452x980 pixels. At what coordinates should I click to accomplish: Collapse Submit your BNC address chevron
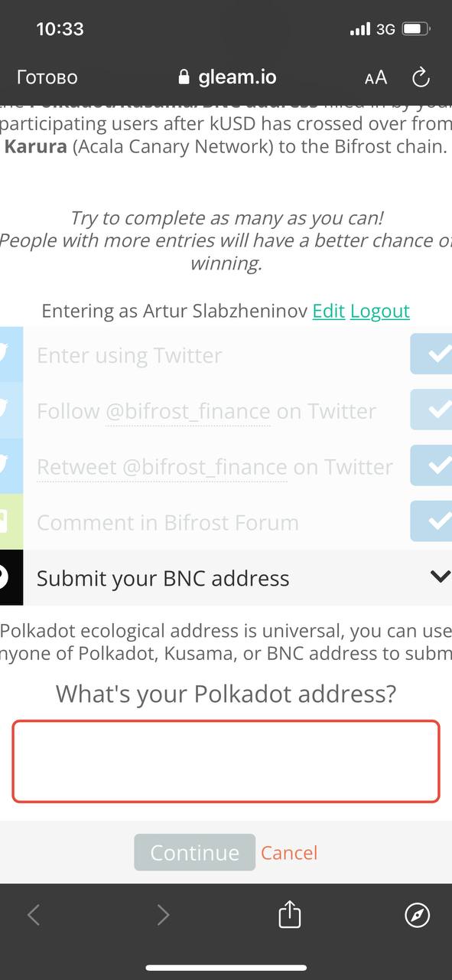tap(441, 577)
